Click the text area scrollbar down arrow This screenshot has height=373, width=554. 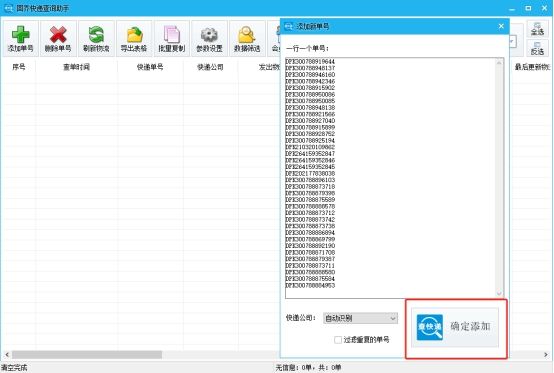tap(499, 294)
